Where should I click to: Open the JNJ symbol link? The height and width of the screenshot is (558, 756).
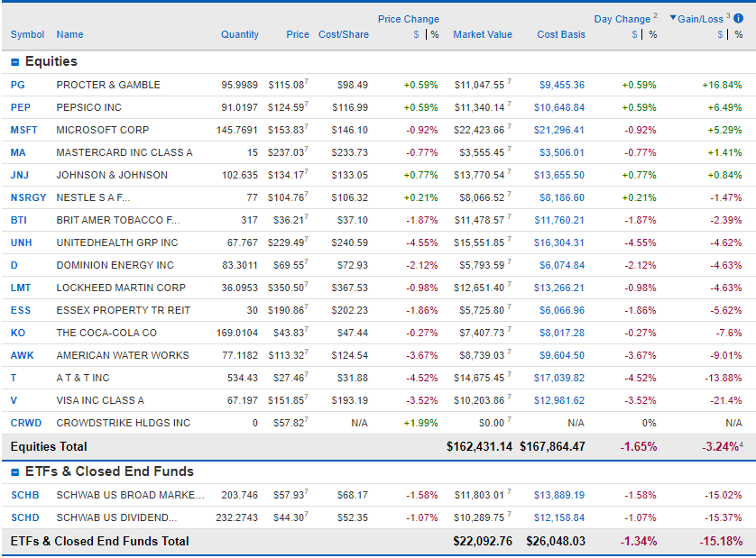click(20, 175)
